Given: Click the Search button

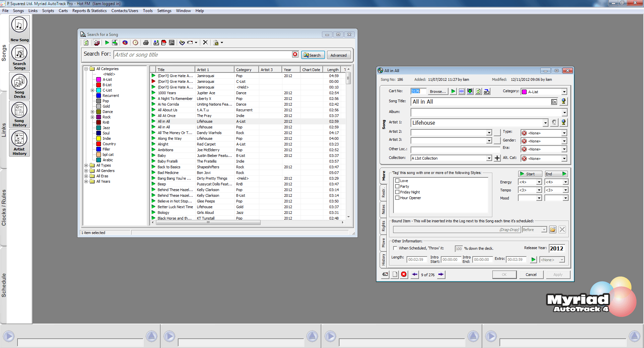Looking at the screenshot, I should point(313,55).
